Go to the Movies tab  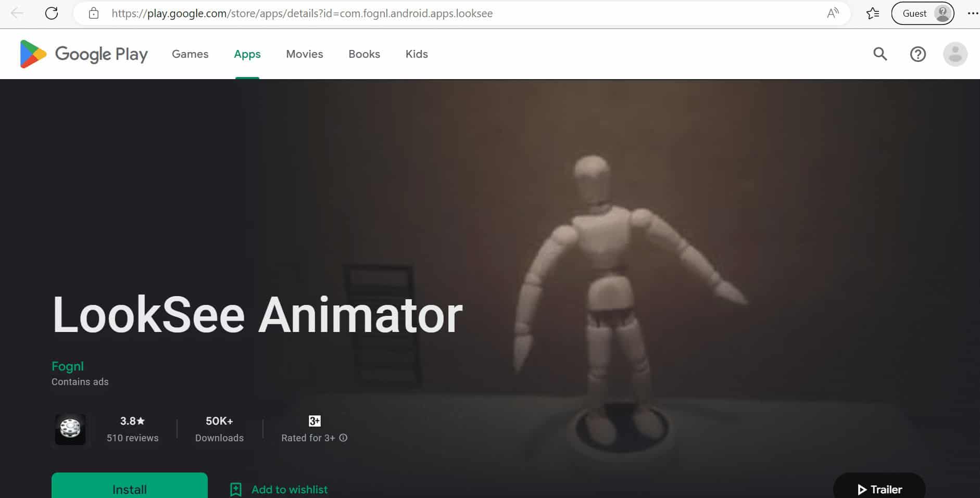(305, 54)
